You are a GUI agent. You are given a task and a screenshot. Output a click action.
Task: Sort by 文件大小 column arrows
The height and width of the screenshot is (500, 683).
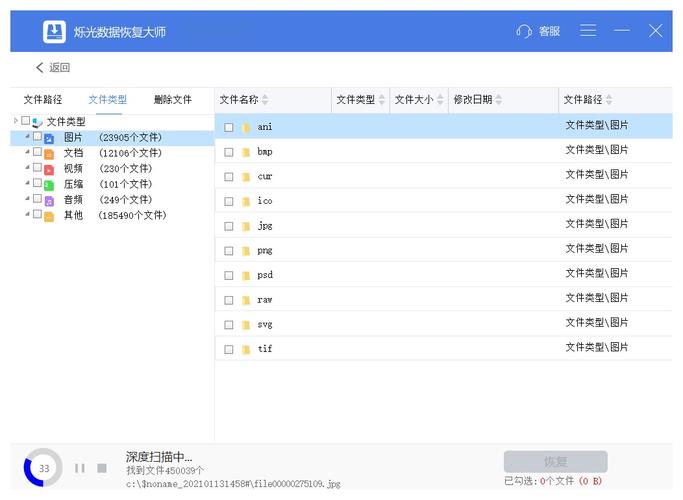click(x=440, y=100)
